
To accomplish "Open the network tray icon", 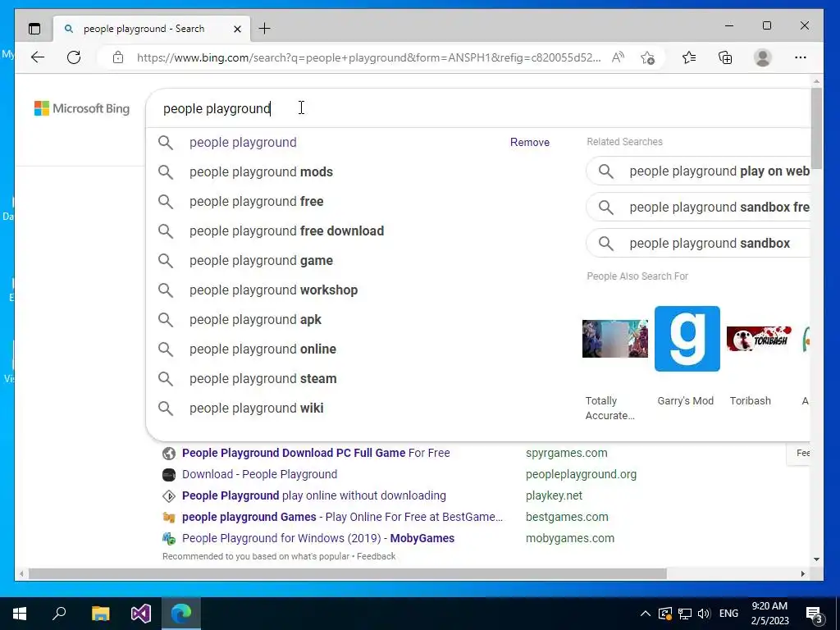I will tap(685, 614).
